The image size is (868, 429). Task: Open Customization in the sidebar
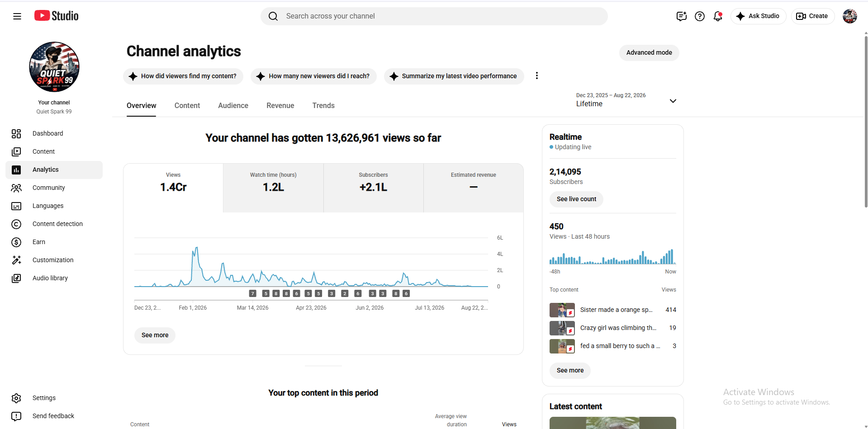54,260
